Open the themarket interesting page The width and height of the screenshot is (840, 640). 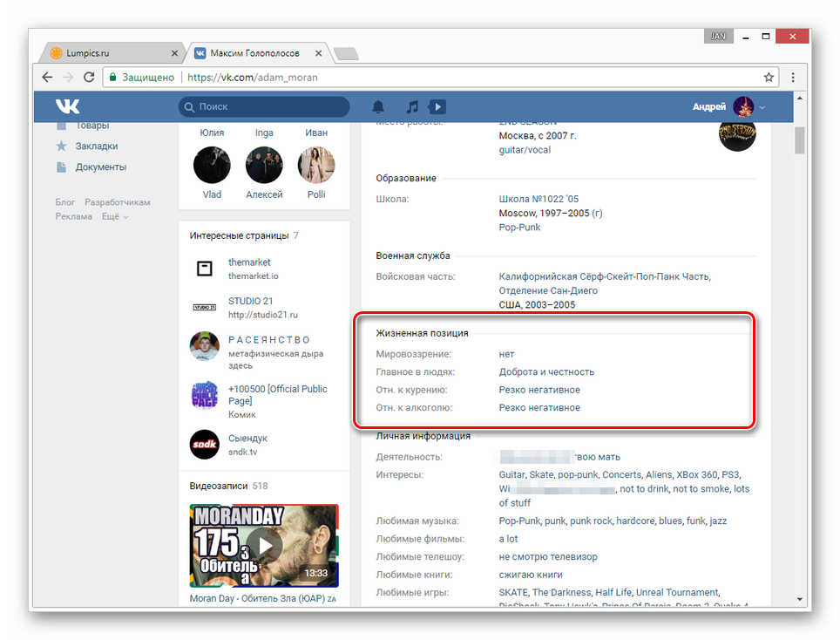249,262
